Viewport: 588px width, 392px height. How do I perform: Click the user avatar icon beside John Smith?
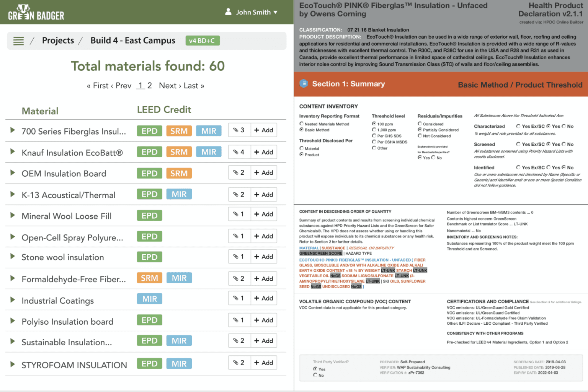[228, 12]
